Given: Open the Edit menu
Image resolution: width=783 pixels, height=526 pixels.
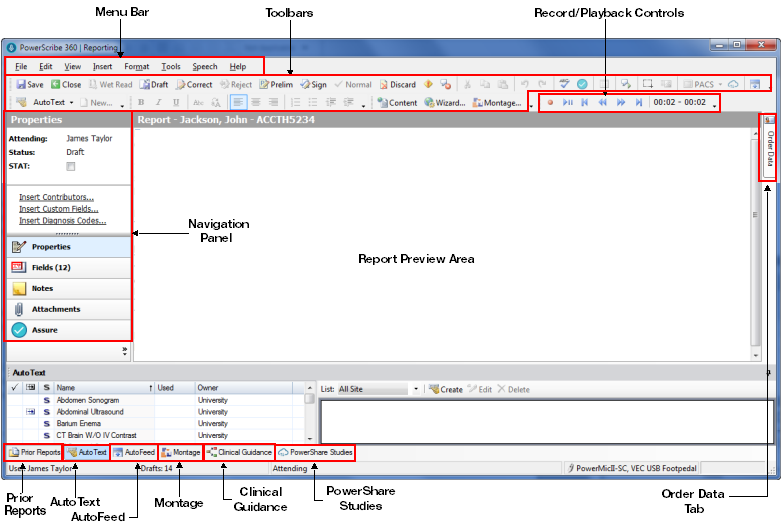Looking at the screenshot, I should (x=45, y=66).
